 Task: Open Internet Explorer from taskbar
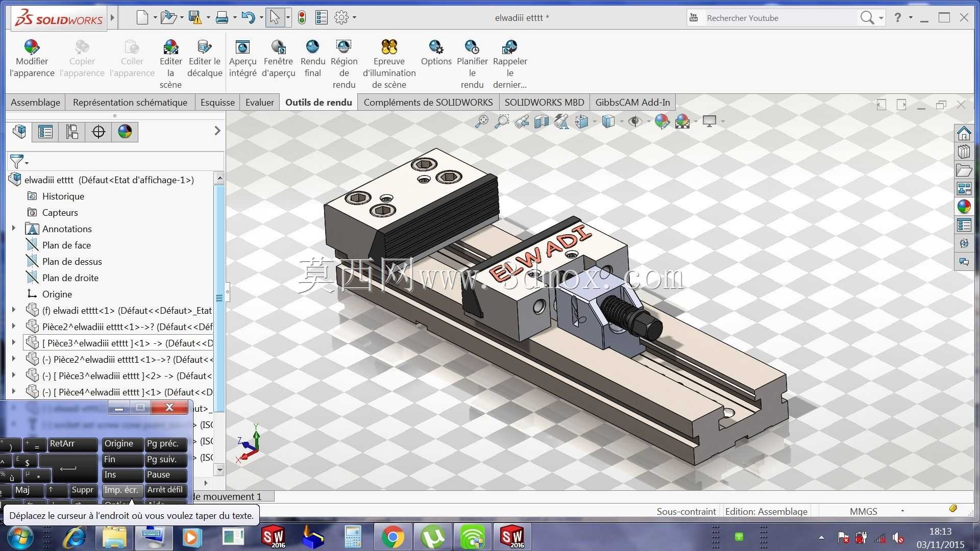tap(75, 537)
